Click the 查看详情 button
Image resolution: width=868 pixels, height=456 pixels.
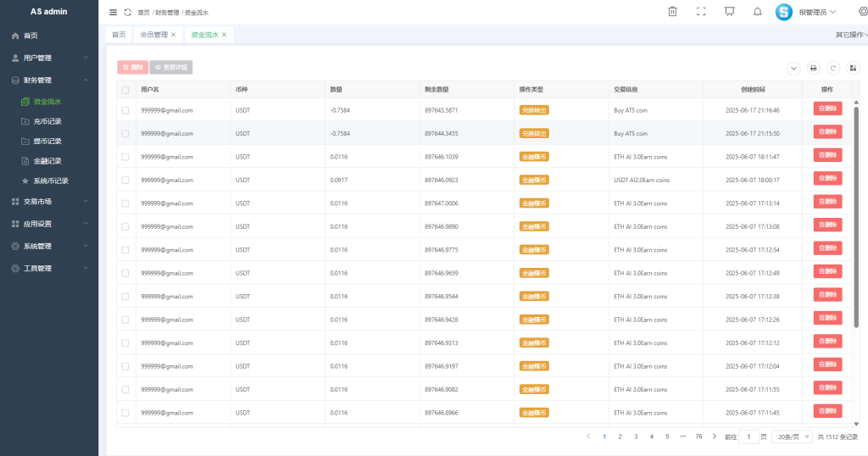171,67
